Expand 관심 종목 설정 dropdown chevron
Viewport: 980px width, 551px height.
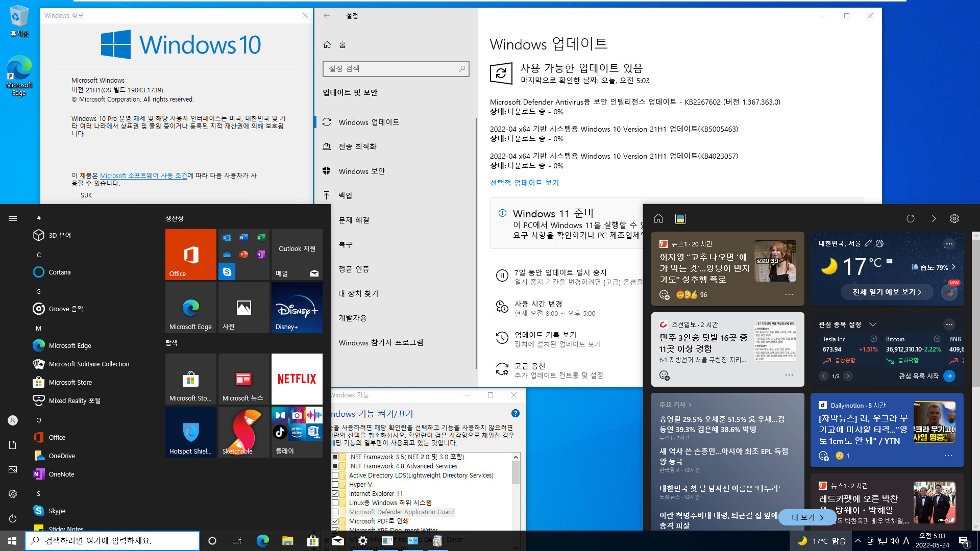[873, 324]
